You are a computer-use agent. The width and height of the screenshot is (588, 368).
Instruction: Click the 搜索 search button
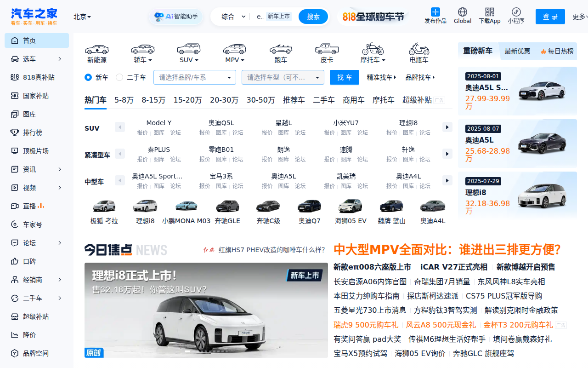[x=313, y=17]
